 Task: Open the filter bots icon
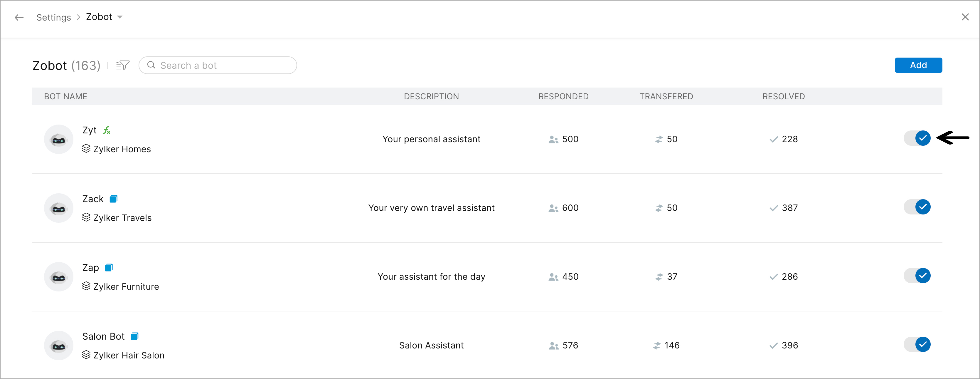[x=122, y=66]
